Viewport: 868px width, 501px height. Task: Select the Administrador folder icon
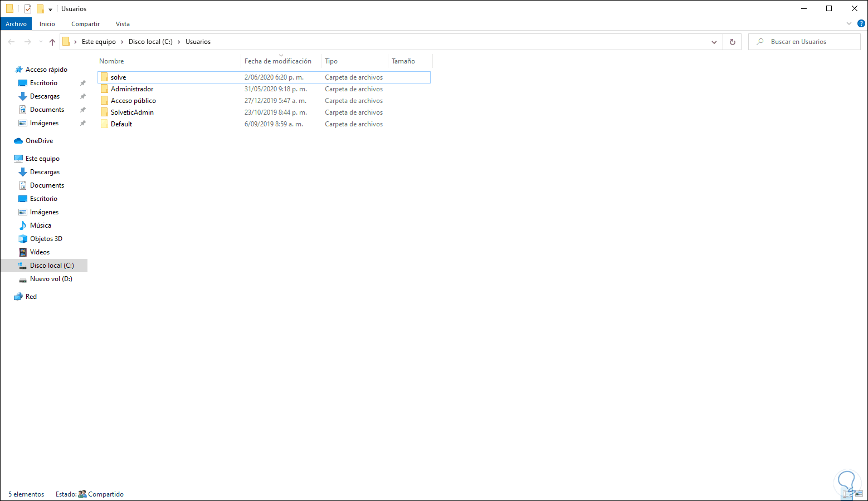coord(104,89)
